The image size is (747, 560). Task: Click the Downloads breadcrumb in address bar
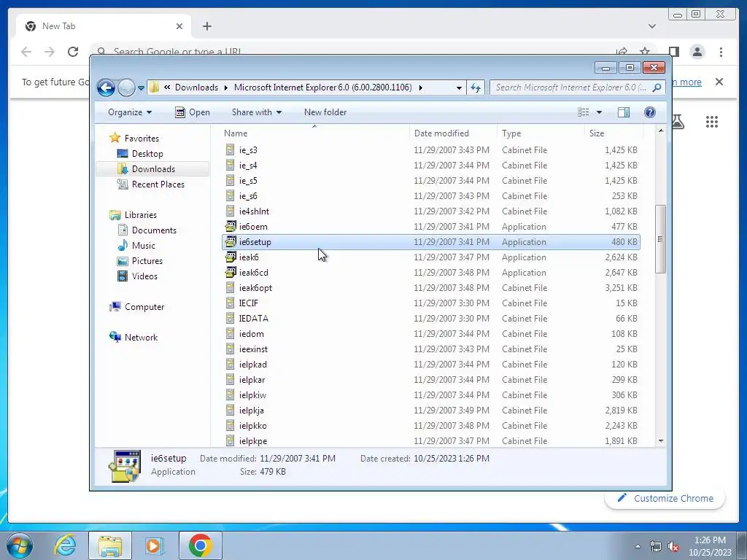click(196, 87)
